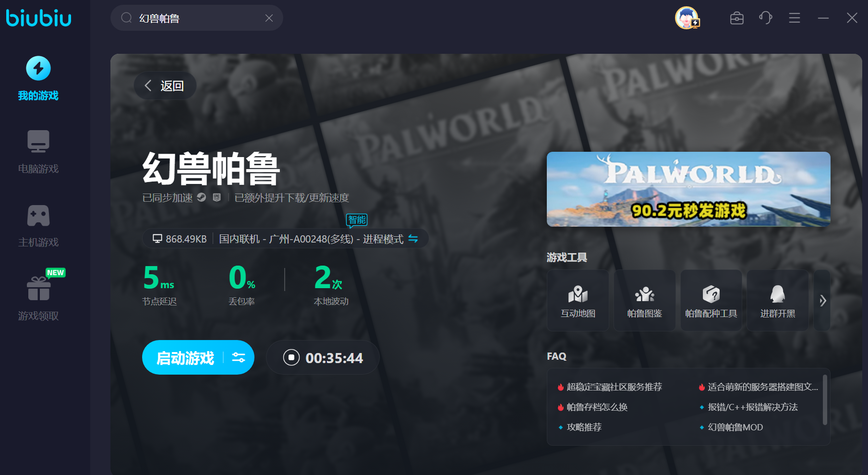Stop acceleration via the timer stop button
The height and width of the screenshot is (475, 868).
291,358
